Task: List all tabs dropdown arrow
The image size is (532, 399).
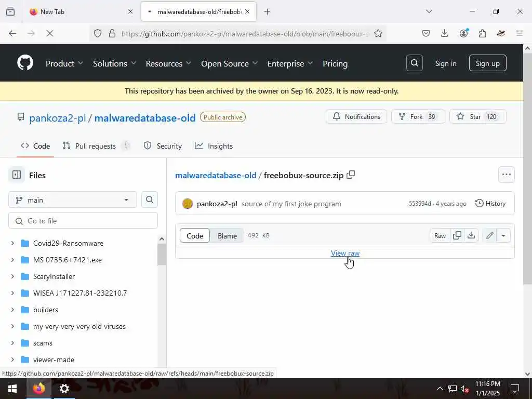Action: point(429,11)
